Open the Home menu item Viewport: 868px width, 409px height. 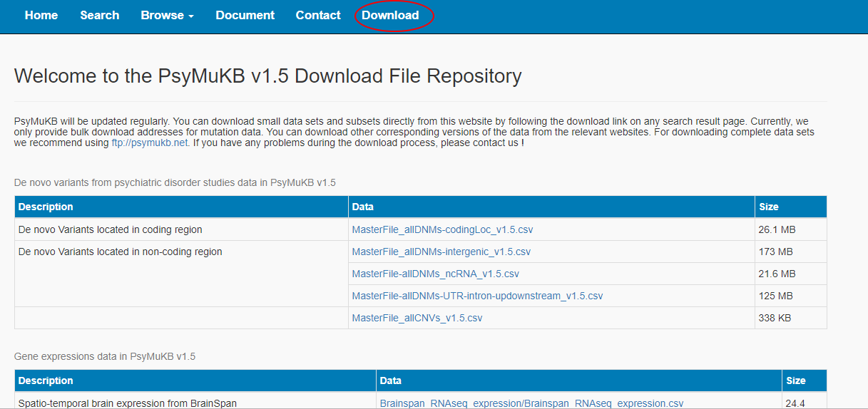pyautogui.click(x=41, y=15)
